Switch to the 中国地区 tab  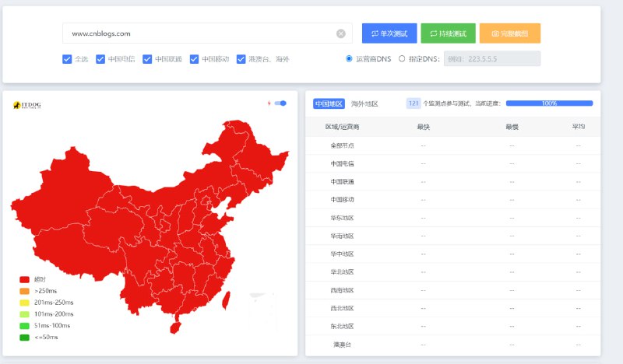pyautogui.click(x=329, y=103)
